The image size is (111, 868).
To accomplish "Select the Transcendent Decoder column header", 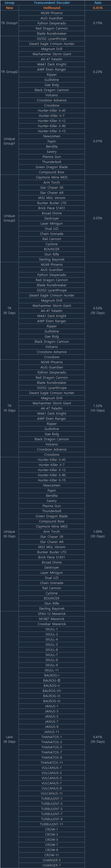I will point(52,3).
